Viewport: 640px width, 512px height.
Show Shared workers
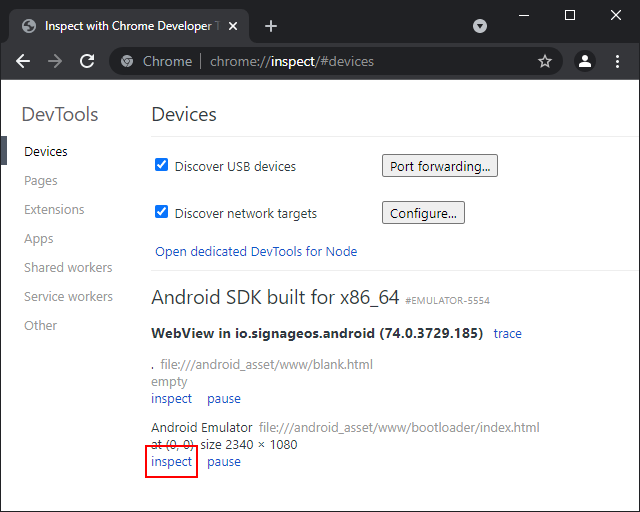point(68,267)
